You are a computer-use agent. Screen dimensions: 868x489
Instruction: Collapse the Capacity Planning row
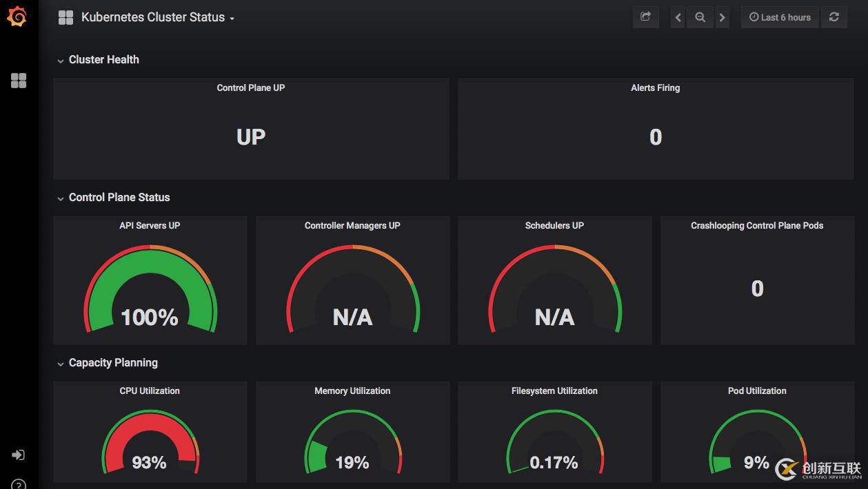click(107, 363)
